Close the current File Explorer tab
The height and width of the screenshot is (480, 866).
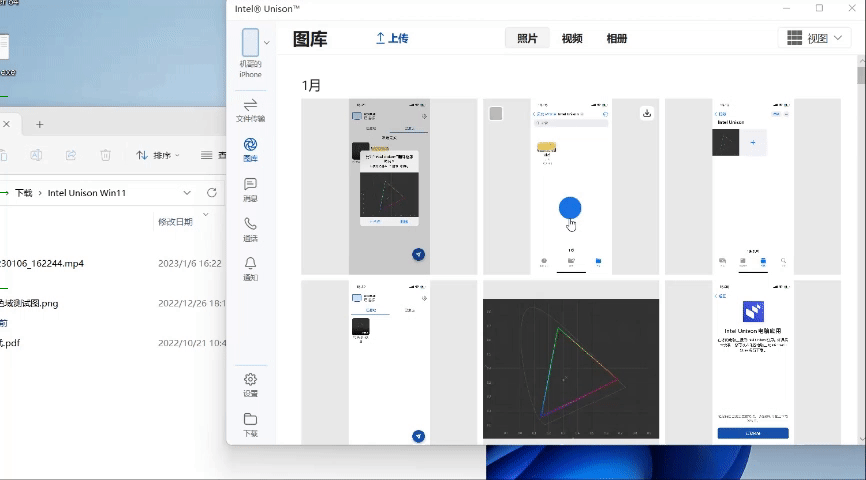7,124
